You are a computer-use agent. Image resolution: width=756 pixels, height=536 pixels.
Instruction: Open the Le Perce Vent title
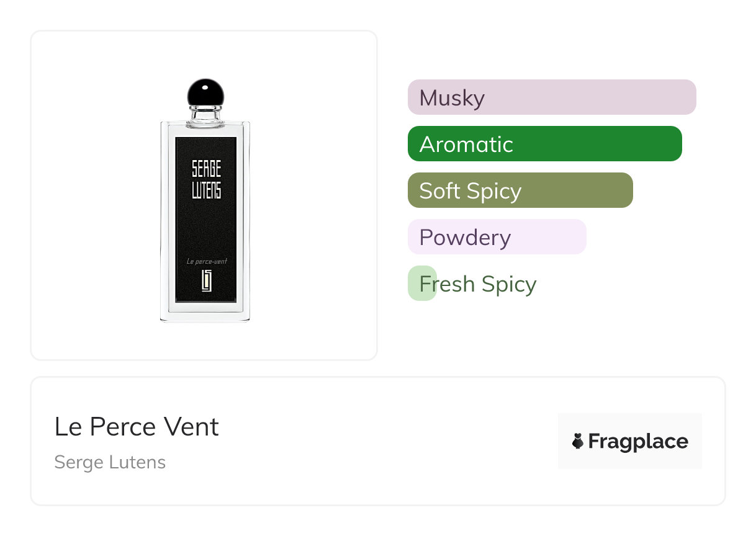137,427
